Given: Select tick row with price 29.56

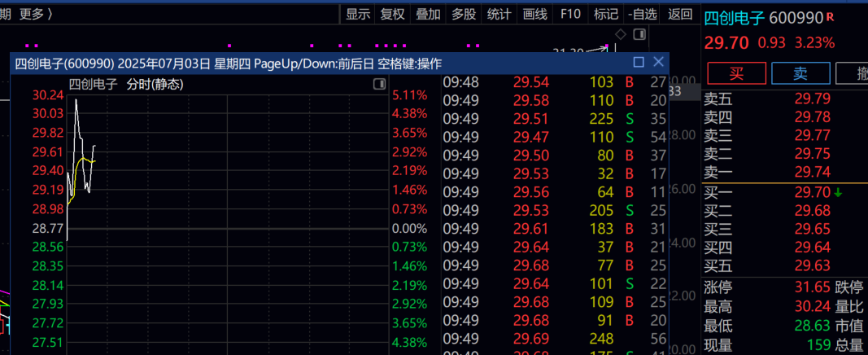Looking at the screenshot, I should click(555, 192).
